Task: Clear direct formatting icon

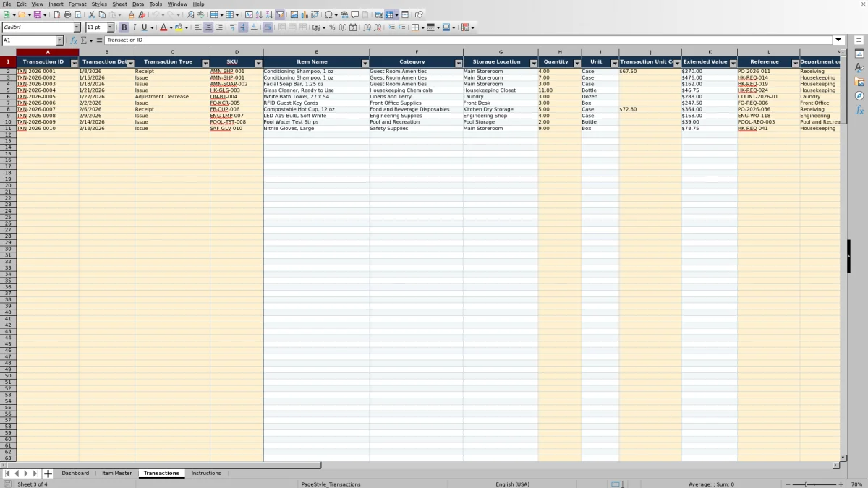Action: click(142, 14)
